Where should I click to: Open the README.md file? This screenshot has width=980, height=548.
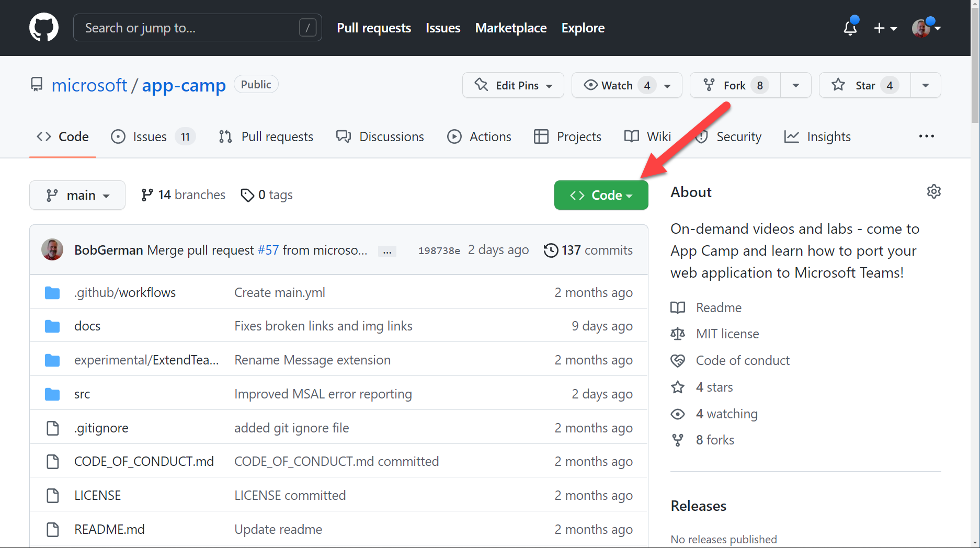click(x=109, y=529)
